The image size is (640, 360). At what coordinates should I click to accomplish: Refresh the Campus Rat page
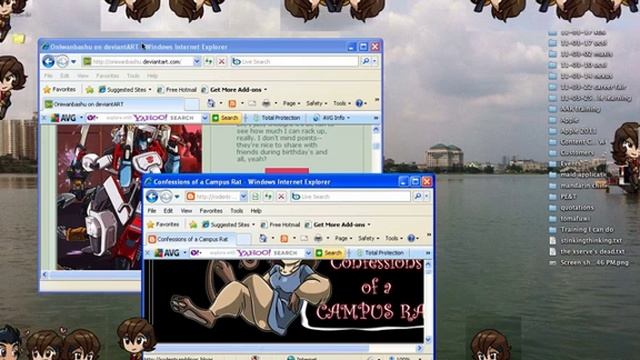tap(268, 197)
